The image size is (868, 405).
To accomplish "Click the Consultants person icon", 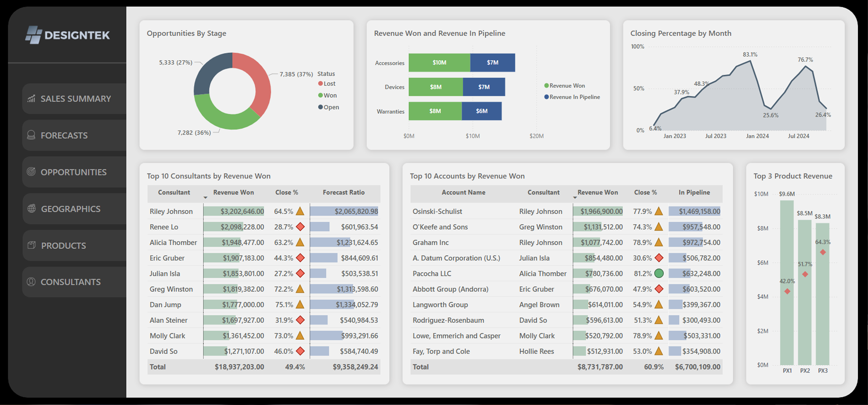I will (x=31, y=282).
